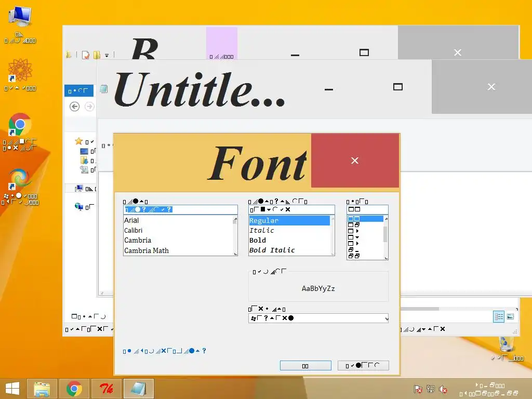The image size is (532, 399).
Task: Maximize the Notepad window
Action: tap(397, 87)
